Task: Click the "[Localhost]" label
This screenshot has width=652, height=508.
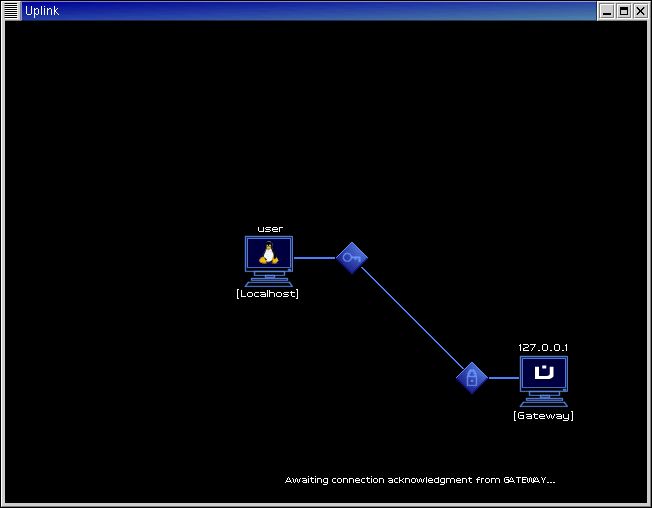Action: (267, 293)
